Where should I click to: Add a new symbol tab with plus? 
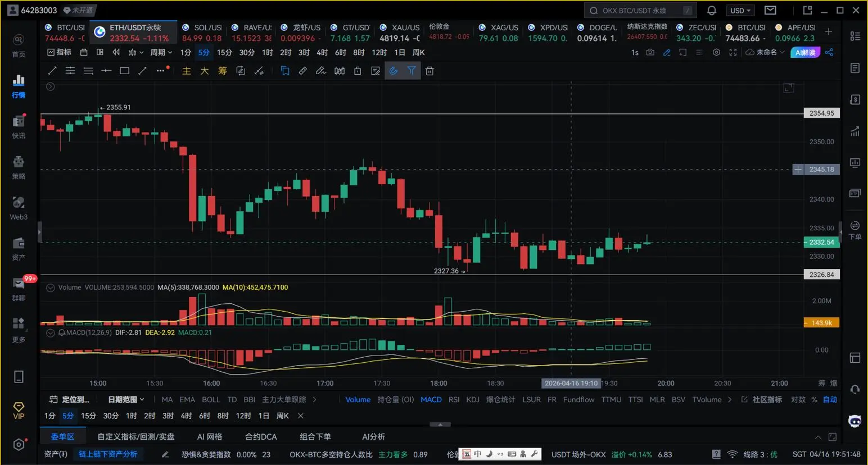pyautogui.click(x=828, y=32)
